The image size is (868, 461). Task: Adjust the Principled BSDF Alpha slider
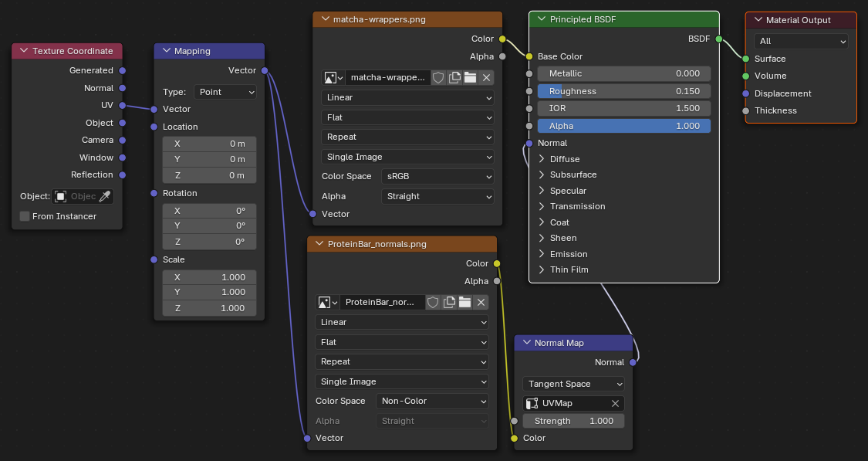(x=624, y=127)
